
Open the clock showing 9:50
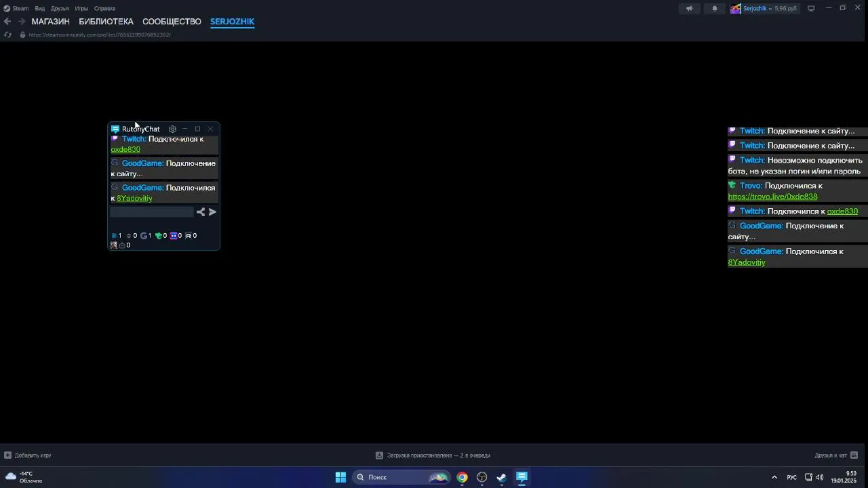[844, 477]
